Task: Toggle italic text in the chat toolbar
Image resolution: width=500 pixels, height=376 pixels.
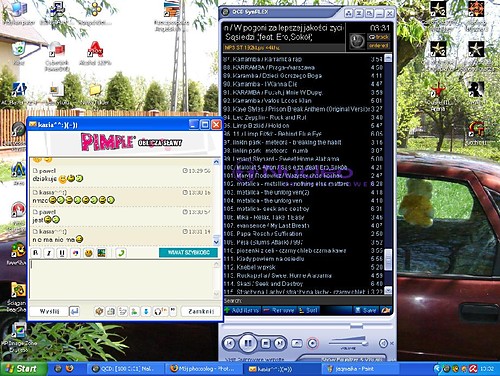Action: pos(49,253)
